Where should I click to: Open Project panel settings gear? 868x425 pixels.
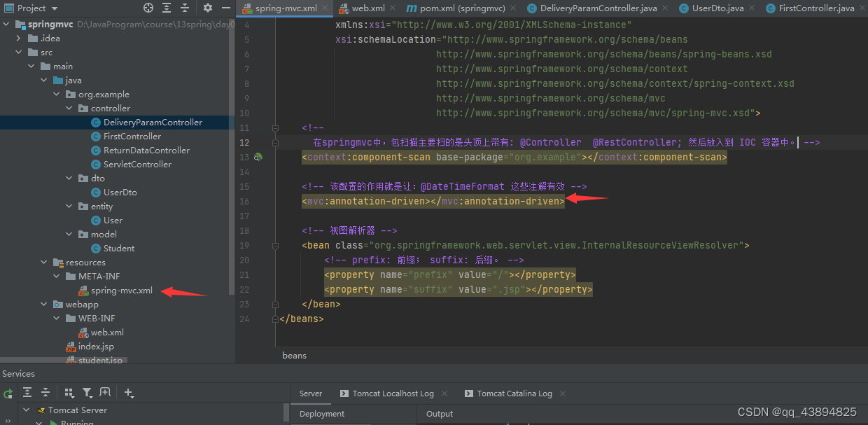click(x=208, y=8)
